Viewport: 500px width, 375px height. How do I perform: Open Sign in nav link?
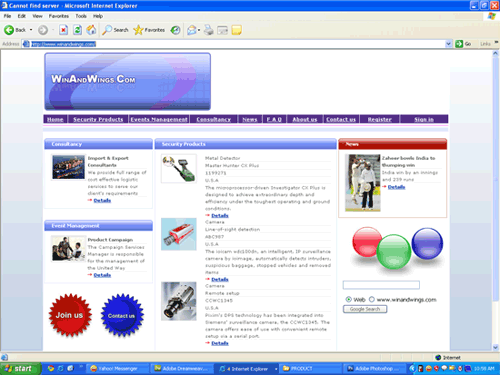[x=424, y=119]
